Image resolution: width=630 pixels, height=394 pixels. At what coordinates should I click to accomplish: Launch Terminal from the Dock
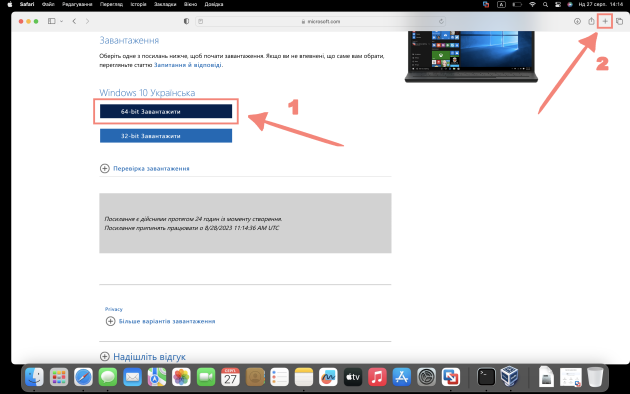pos(486,377)
